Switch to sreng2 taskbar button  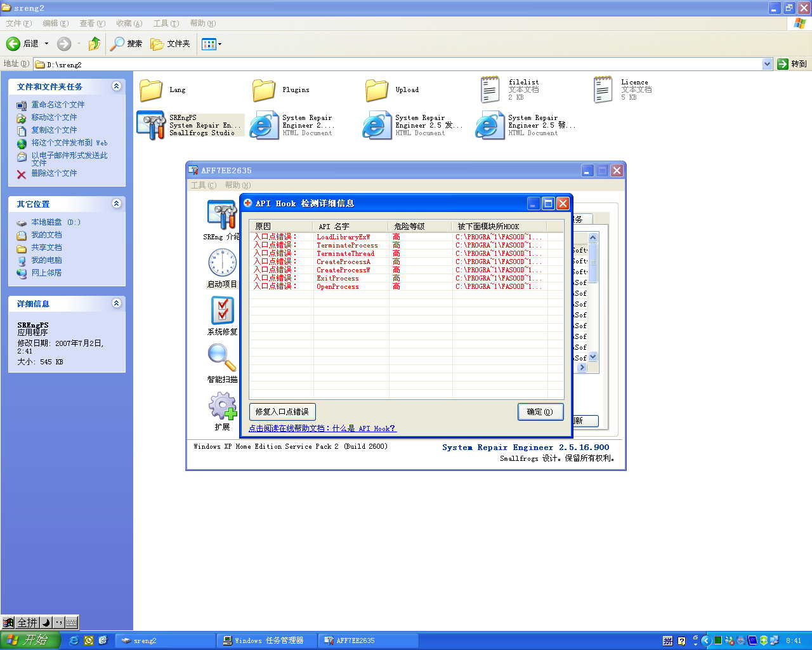166,640
